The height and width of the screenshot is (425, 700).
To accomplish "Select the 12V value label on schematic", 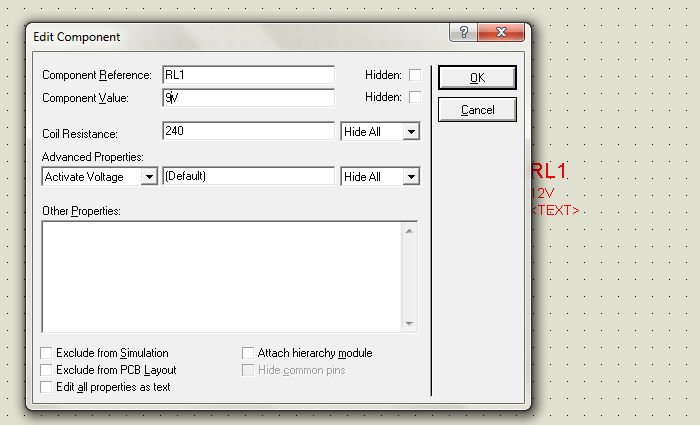I will pyautogui.click(x=542, y=193).
